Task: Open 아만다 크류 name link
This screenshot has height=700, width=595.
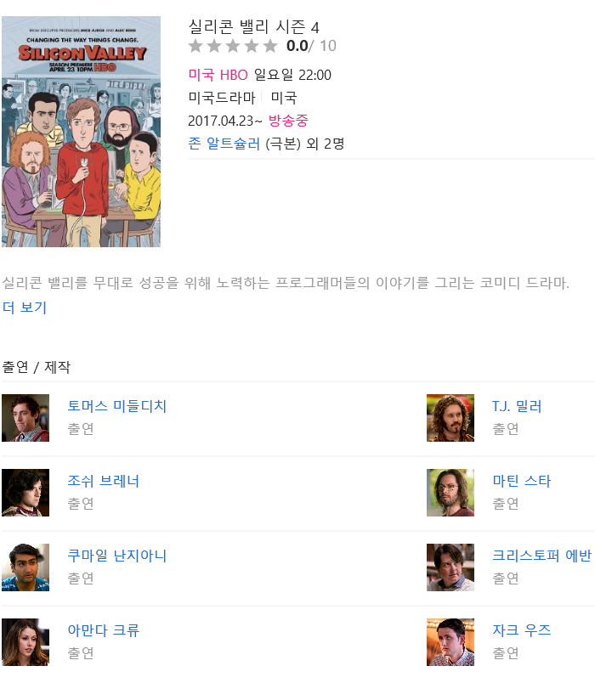Action: (x=104, y=630)
